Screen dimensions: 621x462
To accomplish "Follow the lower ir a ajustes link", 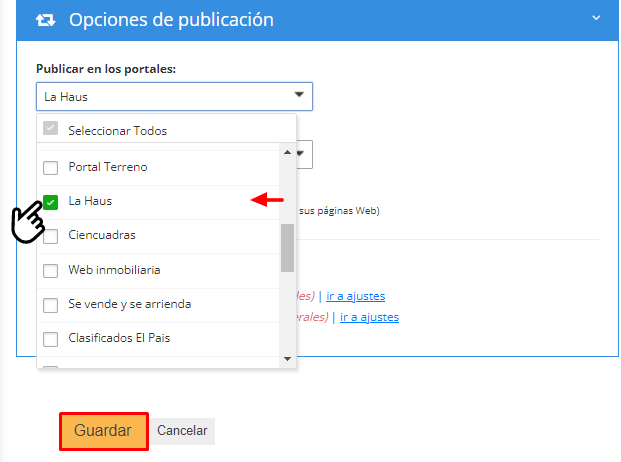I will click(369, 317).
